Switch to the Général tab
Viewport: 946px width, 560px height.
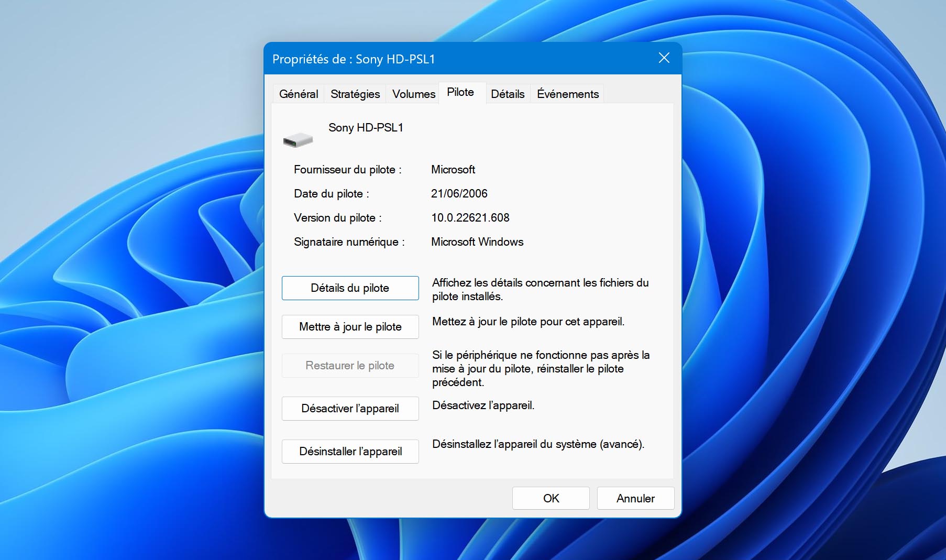299,94
